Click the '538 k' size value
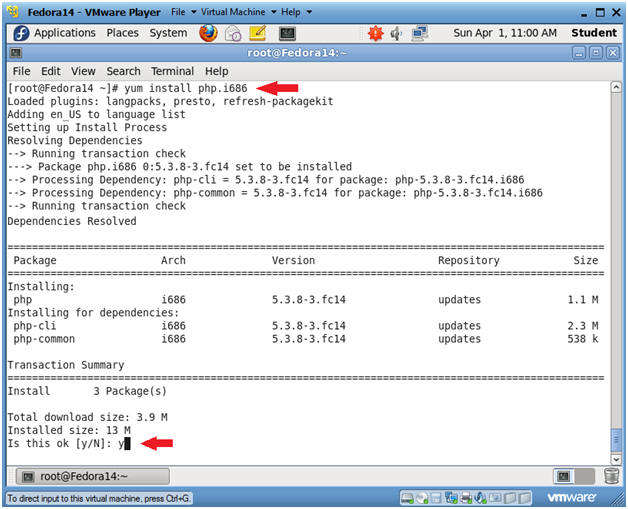 click(x=583, y=339)
